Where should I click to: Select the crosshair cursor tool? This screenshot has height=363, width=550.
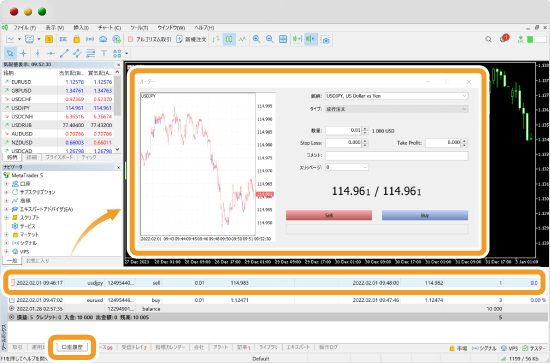tap(24, 53)
